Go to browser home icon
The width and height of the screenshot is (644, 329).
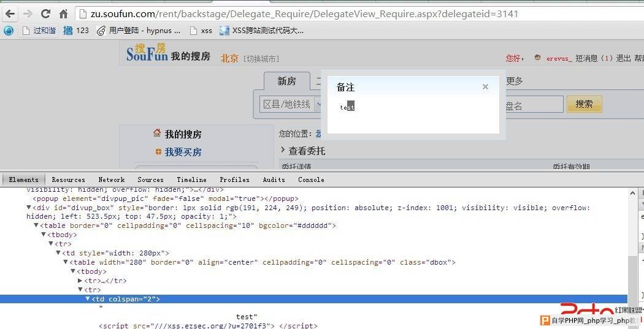click(x=64, y=14)
